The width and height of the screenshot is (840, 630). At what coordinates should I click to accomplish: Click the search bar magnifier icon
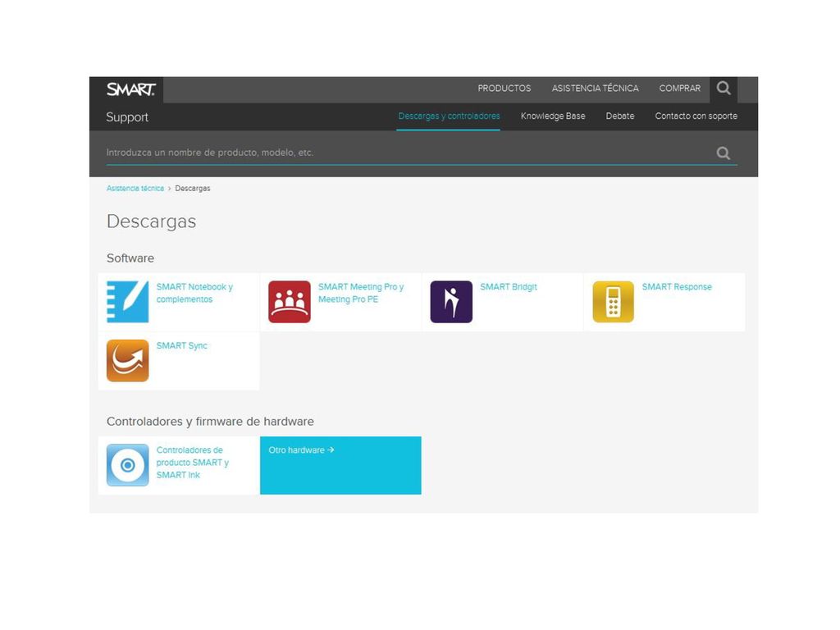[724, 153]
